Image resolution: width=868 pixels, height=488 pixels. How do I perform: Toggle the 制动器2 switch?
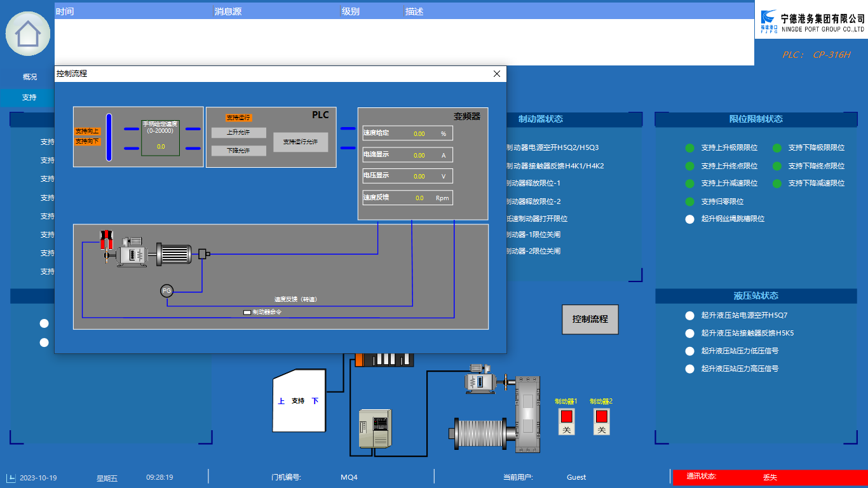pos(601,421)
